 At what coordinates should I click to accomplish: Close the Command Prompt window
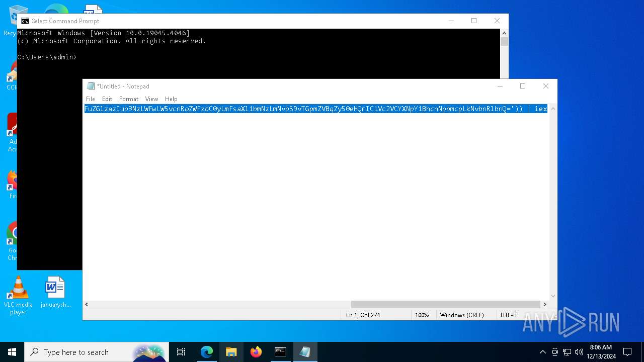497,21
